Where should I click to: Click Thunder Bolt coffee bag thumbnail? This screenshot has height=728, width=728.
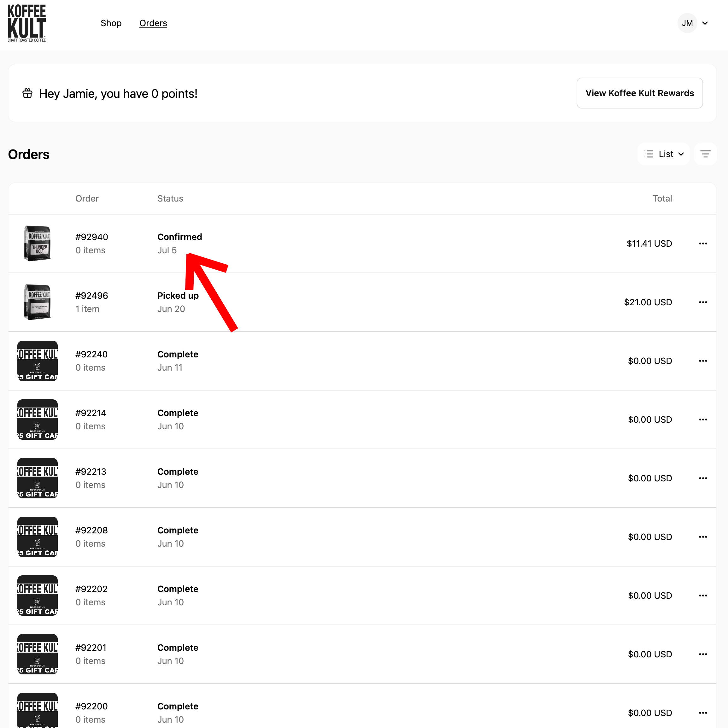(x=37, y=244)
